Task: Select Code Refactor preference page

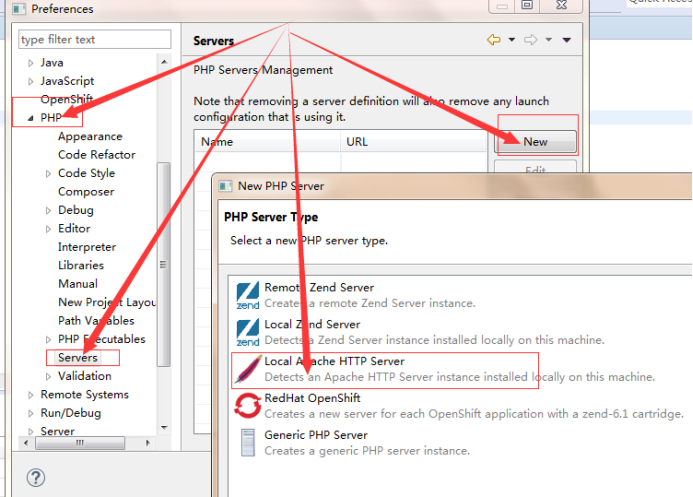Action: coord(97,155)
